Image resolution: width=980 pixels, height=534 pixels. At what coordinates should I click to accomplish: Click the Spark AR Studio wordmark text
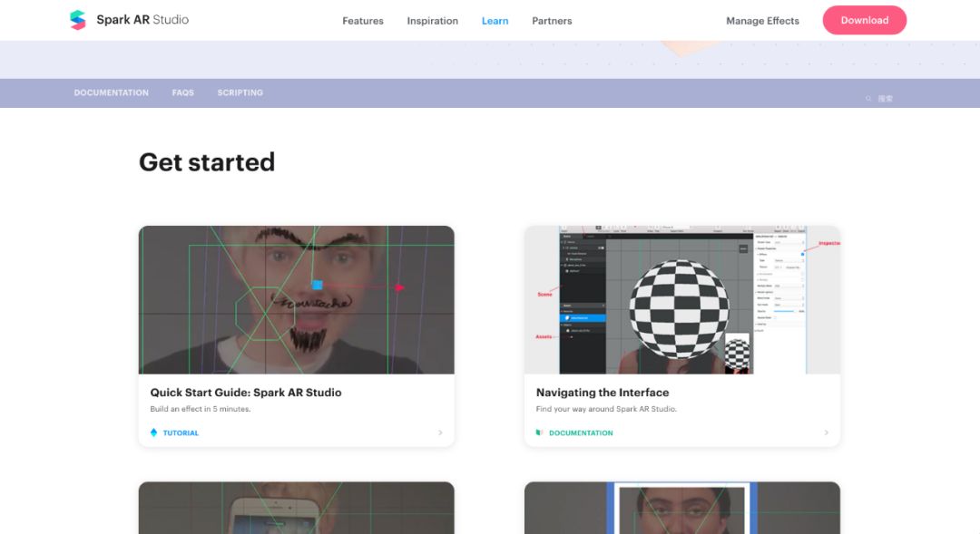[x=142, y=19]
